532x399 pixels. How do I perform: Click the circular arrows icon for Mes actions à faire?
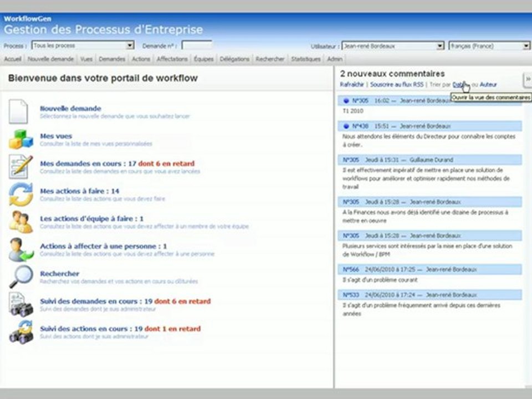point(21,195)
